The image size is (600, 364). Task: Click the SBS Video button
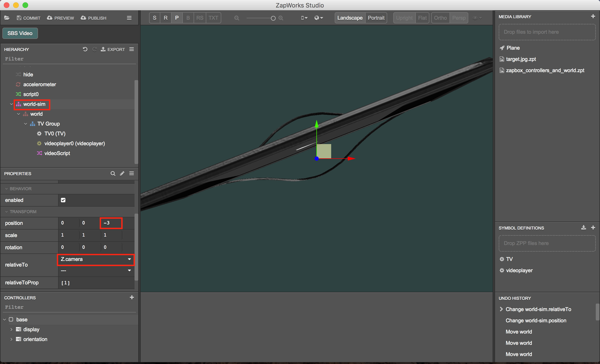pos(20,33)
